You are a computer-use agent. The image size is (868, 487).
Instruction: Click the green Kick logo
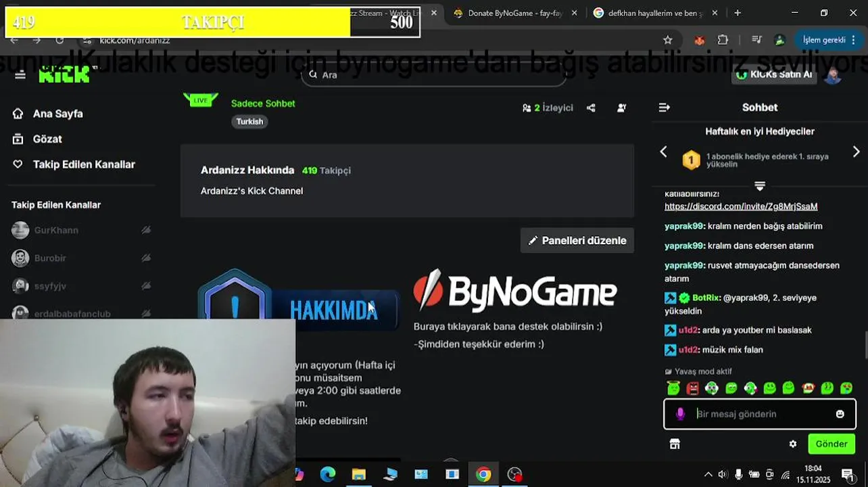tap(65, 74)
